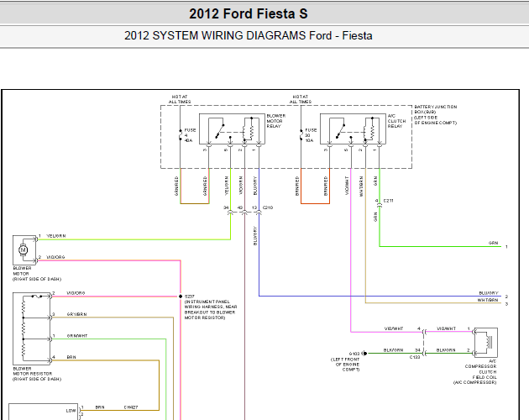The image size is (529, 420).
Task: Click the blower motor relay coil symbol
Action: click(249, 129)
